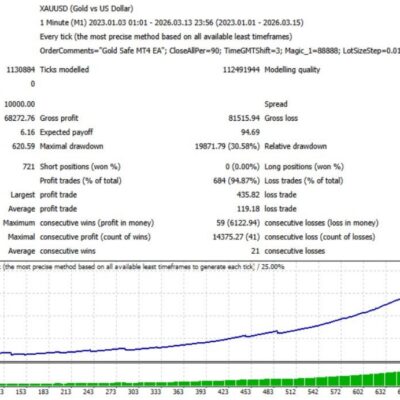This screenshot has width=400, height=400.
Task: Select the 721 value
Action: [x=29, y=166]
